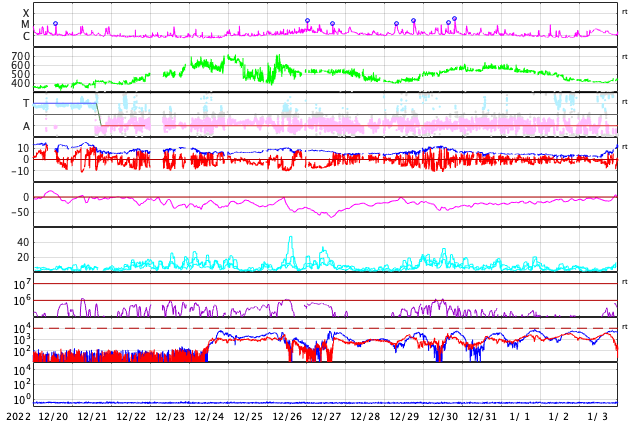
Task: Click the "−50" tick on the Dst axis
Action: pos(21,212)
